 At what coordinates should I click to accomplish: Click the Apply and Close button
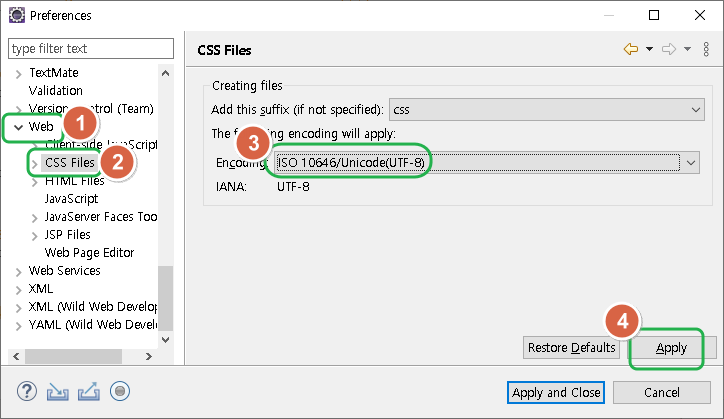coord(556,393)
